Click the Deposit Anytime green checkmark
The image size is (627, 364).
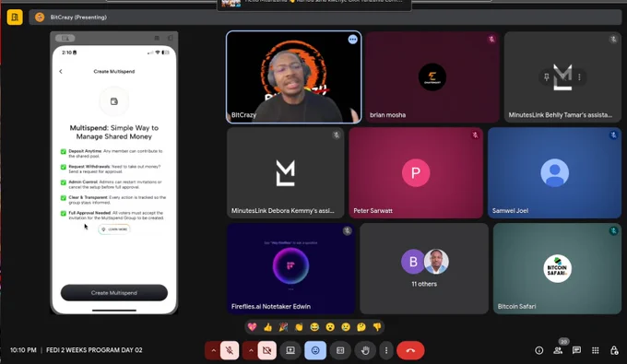coord(64,151)
